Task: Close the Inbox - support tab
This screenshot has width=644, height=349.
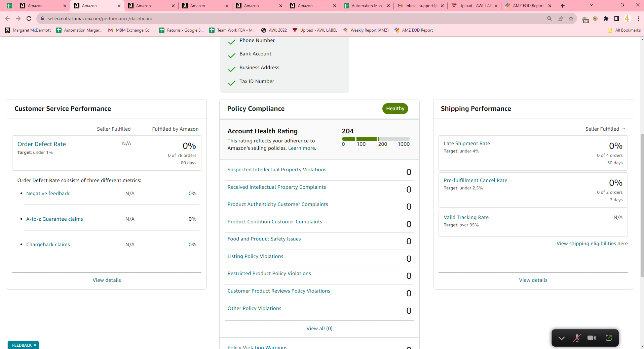Action: (x=442, y=6)
